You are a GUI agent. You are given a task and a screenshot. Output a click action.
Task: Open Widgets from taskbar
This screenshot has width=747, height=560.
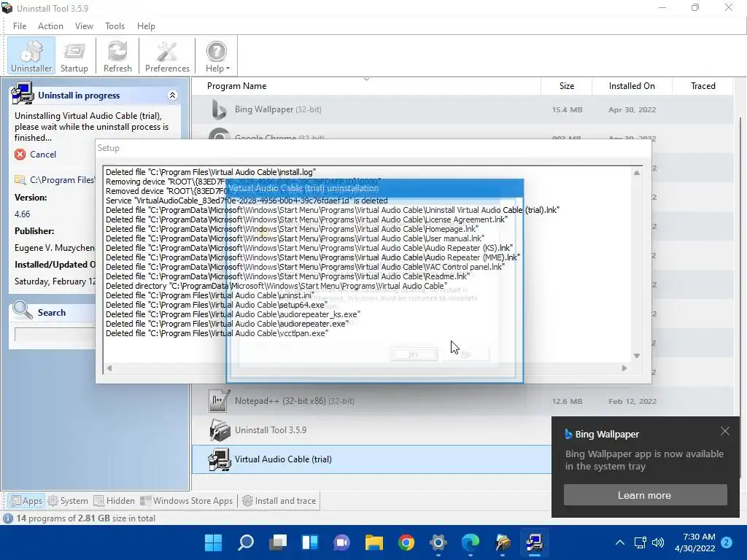pyautogui.click(x=309, y=542)
